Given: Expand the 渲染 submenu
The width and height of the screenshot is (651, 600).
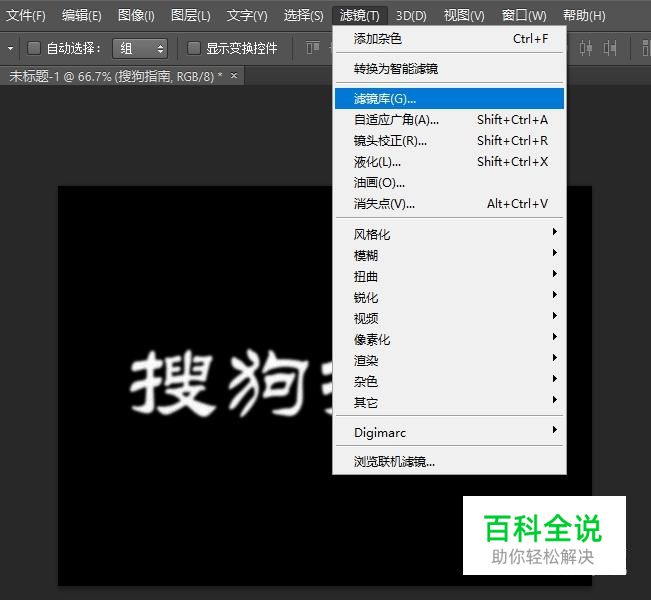Looking at the screenshot, I should (x=450, y=360).
